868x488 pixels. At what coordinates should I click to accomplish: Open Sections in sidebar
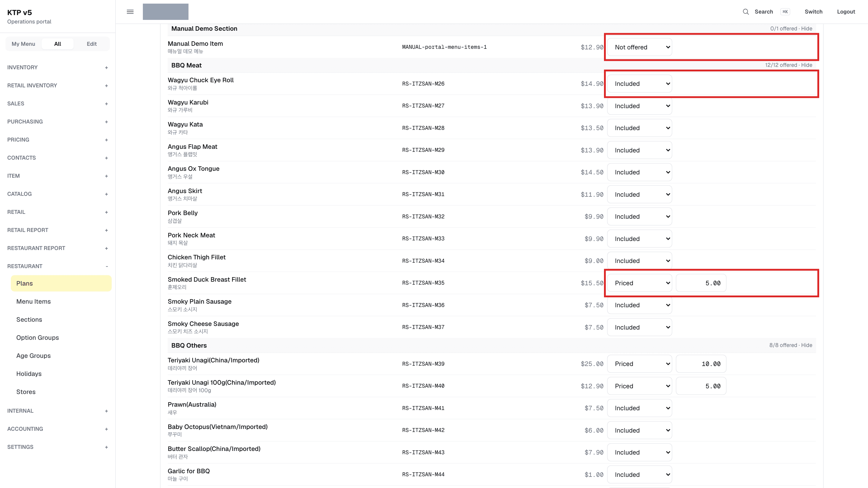29,320
